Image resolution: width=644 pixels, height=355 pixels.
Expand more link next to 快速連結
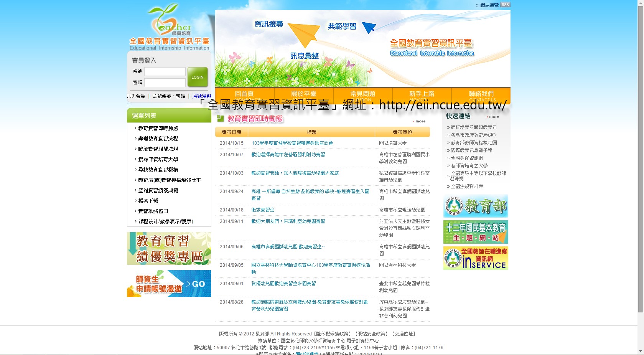(x=494, y=117)
